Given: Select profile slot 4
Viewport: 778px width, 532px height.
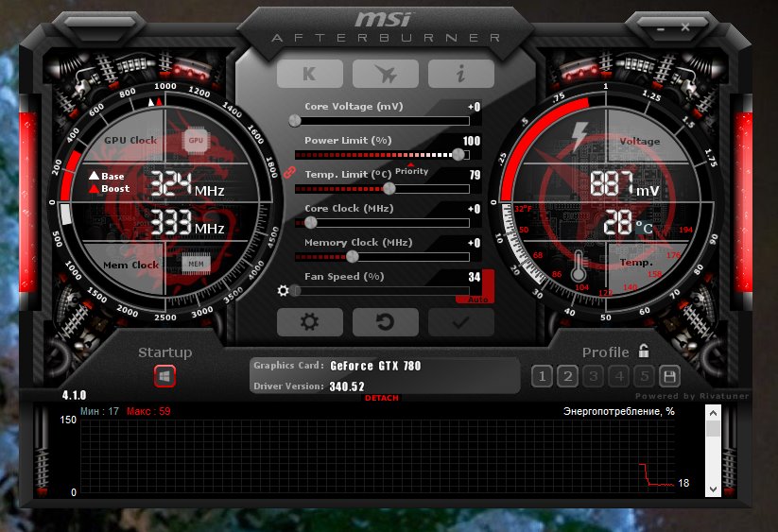Looking at the screenshot, I should pos(619,376).
